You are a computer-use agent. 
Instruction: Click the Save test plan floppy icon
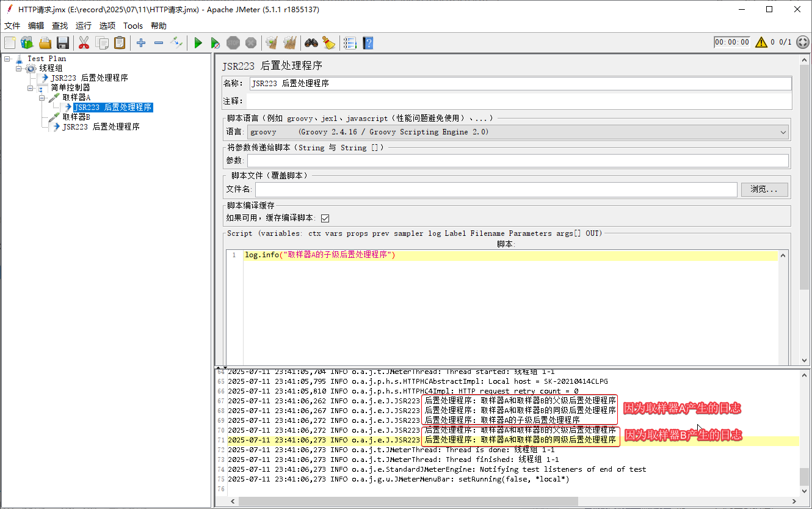click(x=63, y=43)
